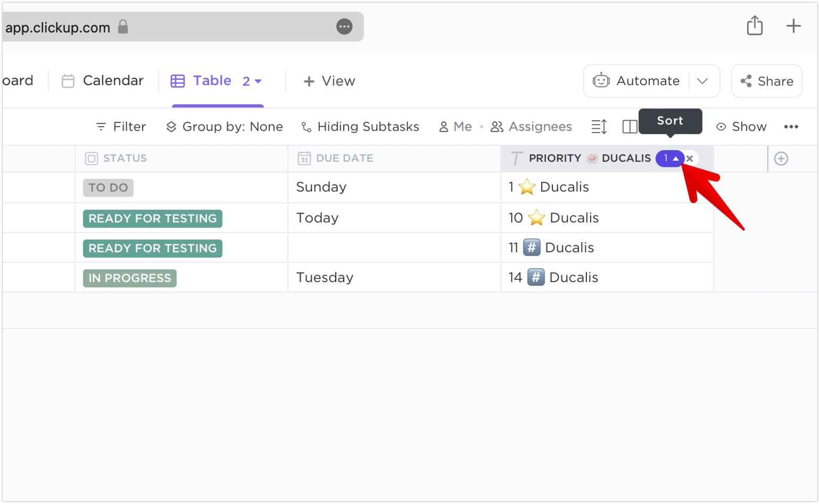Open the Group by: None dropdown
Image resolution: width=820 pixels, height=504 pixels.
225,127
